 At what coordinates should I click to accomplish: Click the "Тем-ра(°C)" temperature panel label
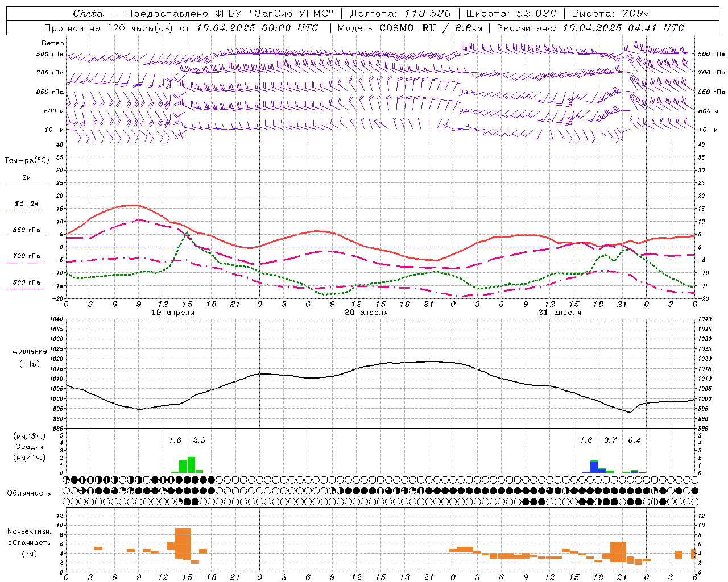pos(27,161)
